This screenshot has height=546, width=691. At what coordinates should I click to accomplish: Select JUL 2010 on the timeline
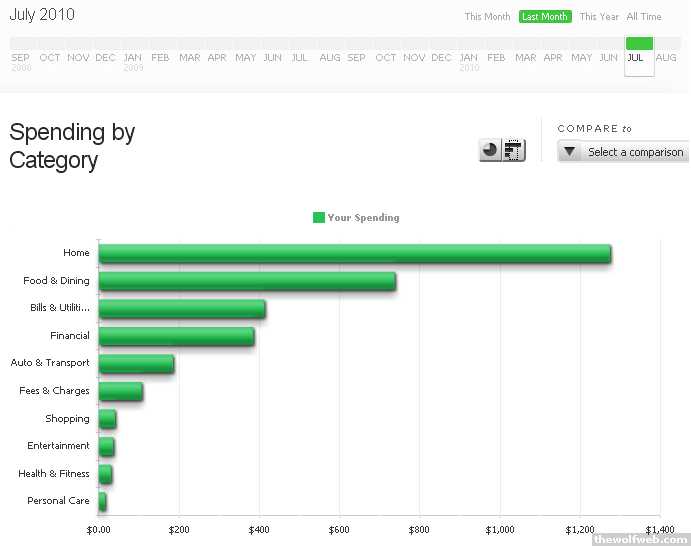coord(638,57)
